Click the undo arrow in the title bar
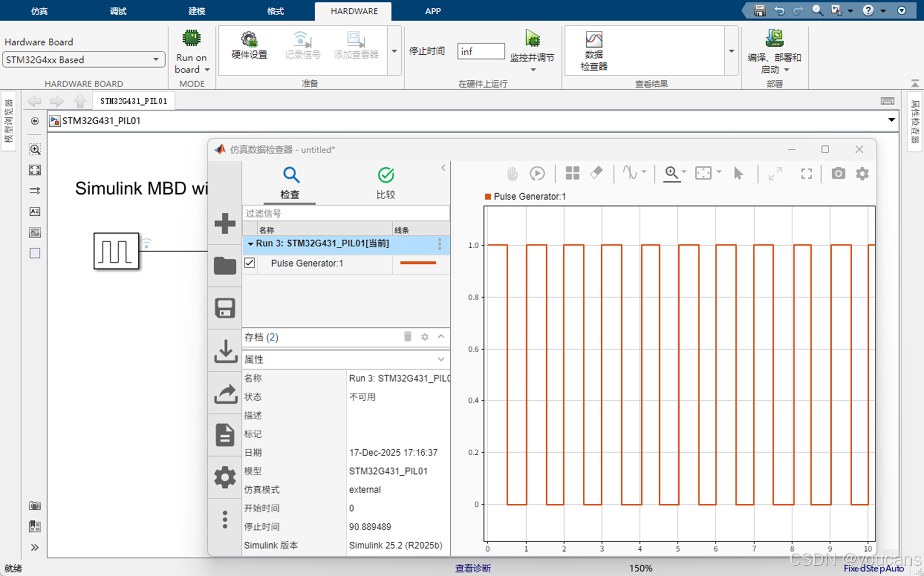The width and height of the screenshot is (924, 576). pos(779,10)
